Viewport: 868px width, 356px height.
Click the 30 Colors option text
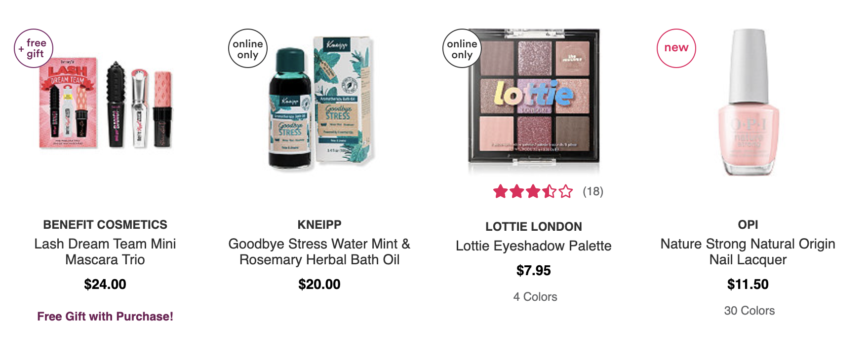click(749, 311)
